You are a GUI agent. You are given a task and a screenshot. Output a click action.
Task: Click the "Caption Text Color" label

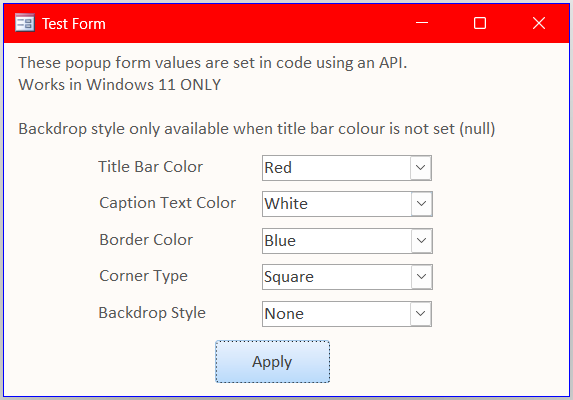167,203
